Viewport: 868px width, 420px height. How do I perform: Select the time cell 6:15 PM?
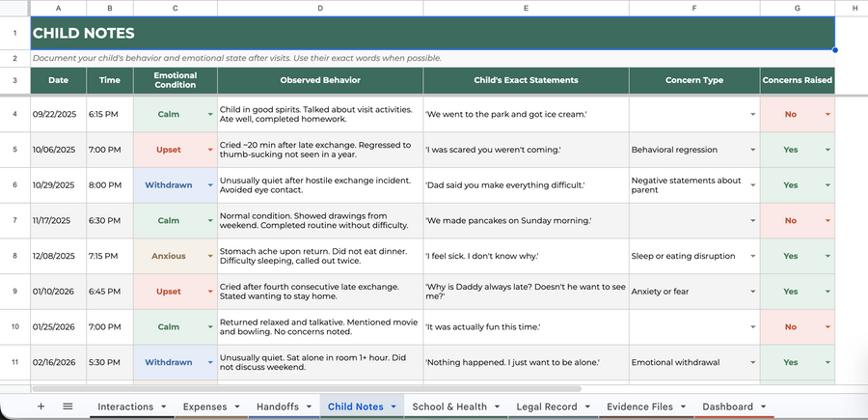(110, 114)
